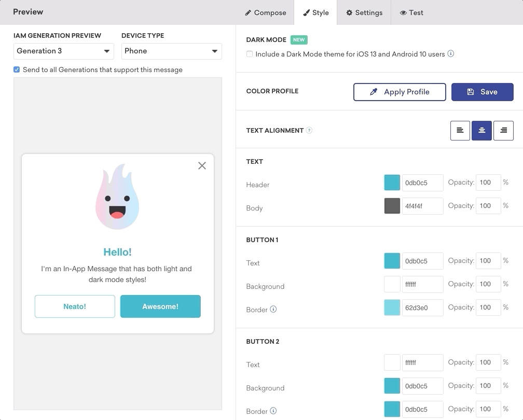Click the Dark Mode info icon
The image size is (523, 420).
pos(451,53)
